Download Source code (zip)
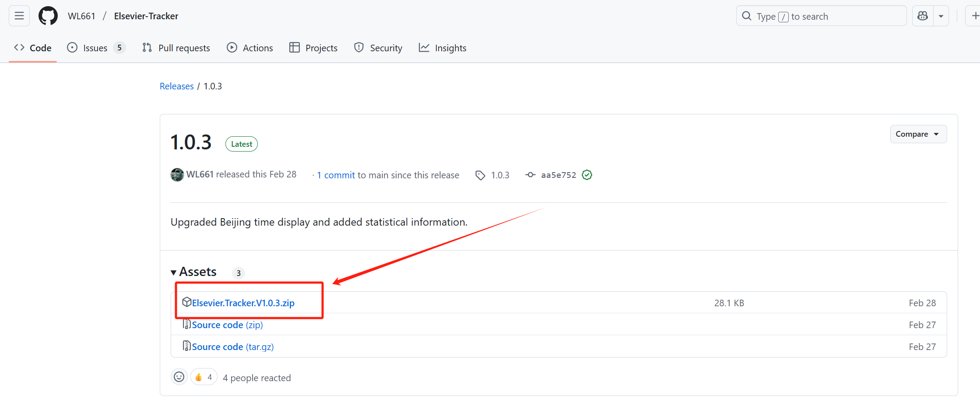The height and width of the screenshot is (407, 980). point(227,325)
